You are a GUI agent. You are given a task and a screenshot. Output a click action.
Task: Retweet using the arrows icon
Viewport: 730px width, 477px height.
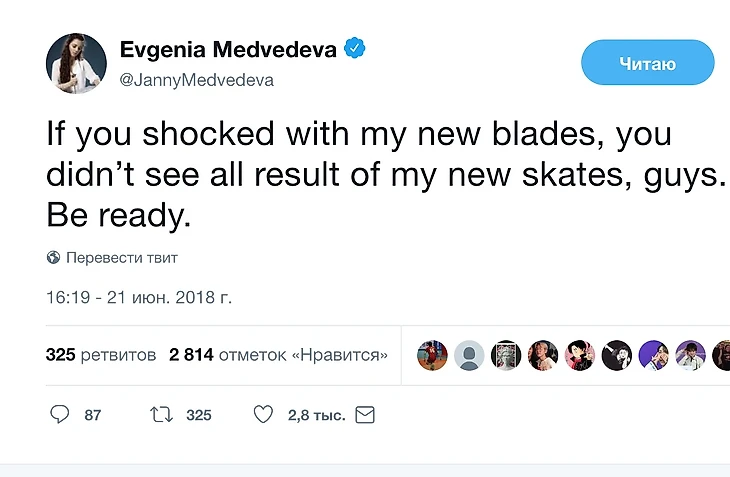pyautogui.click(x=160, y=414)
